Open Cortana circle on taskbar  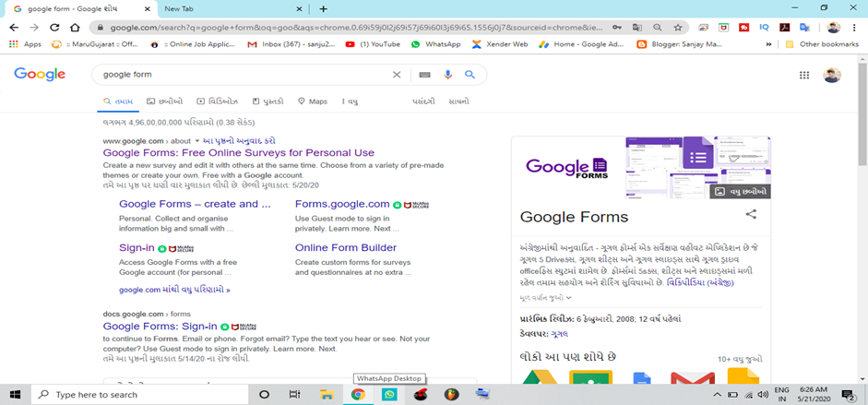(264, 395)
